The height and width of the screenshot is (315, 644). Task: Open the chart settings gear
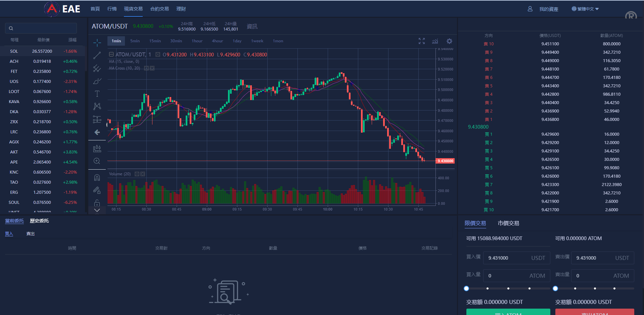pos(449,41)
